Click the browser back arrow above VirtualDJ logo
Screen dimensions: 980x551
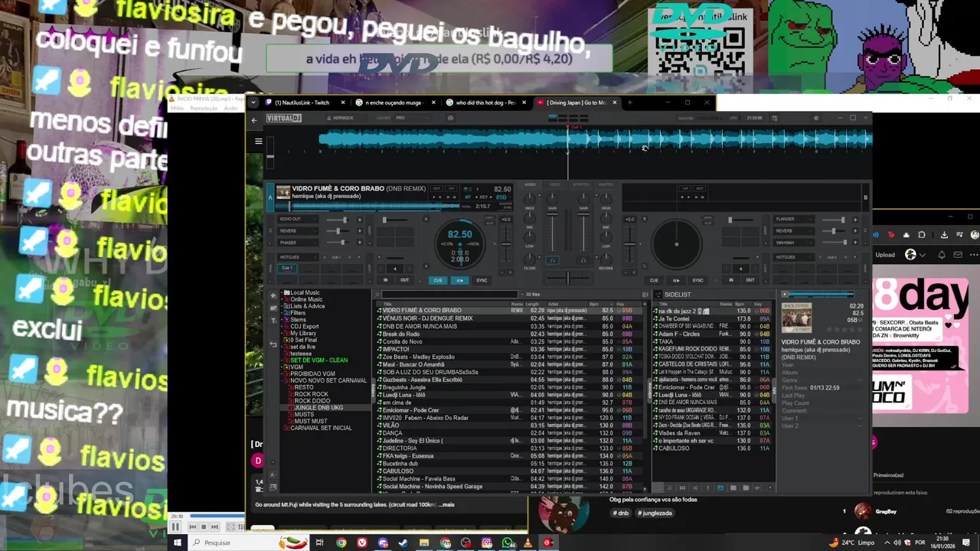point(253,120)
